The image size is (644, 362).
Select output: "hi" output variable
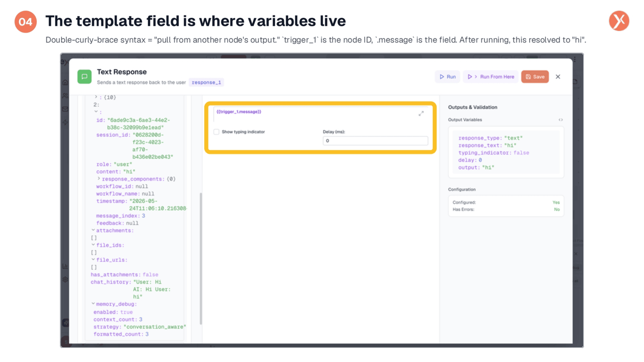coord(476,168)
